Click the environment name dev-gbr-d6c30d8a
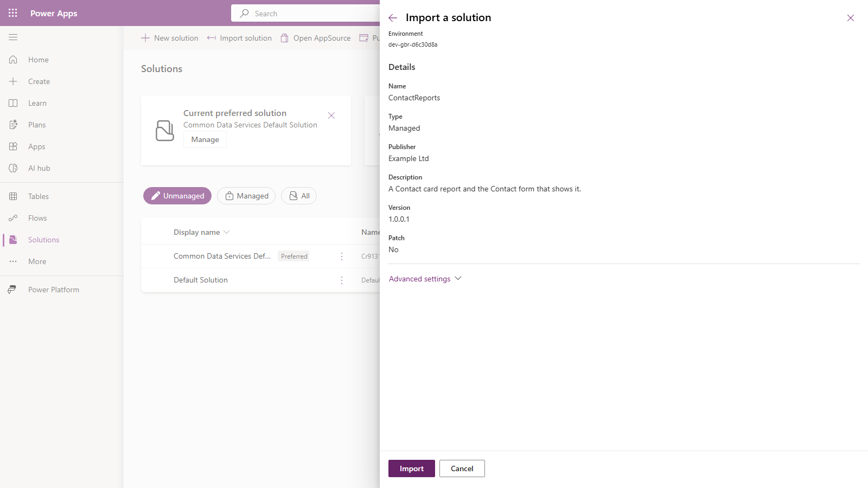868x488 pixels. pyautogui.click(x=413, y=44)
